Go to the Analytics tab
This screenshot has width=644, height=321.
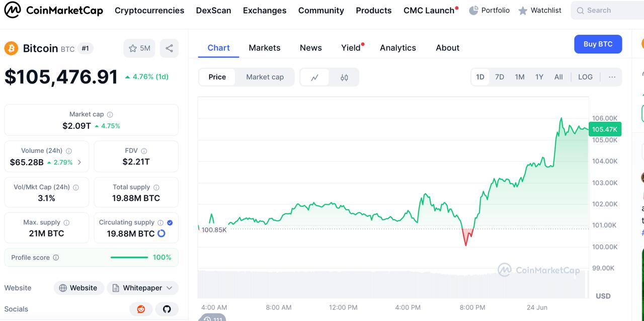click(x=398, y=48)
